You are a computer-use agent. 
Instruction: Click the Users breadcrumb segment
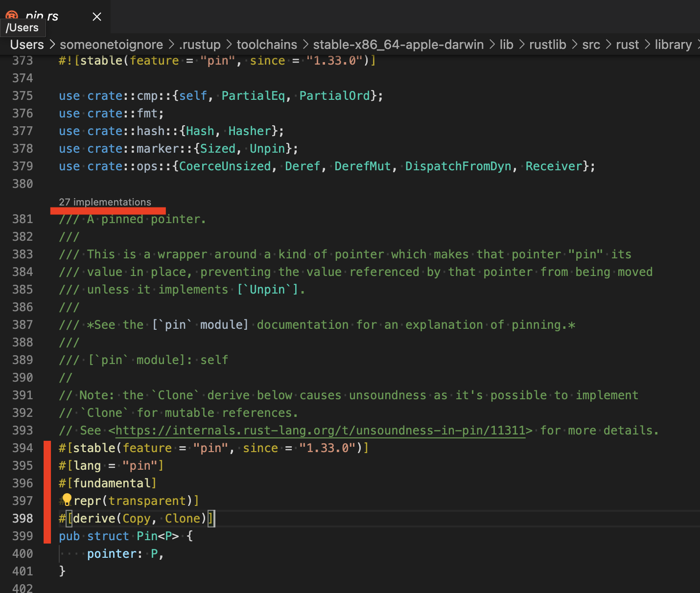point(27,45)
